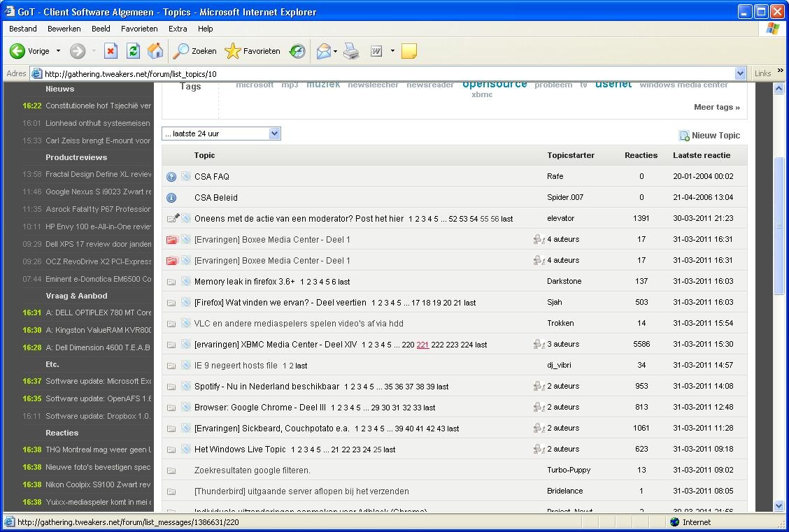This screenshot has width=789, height=532.
Task: Click the address bar URL field
Action: [385, 73]
